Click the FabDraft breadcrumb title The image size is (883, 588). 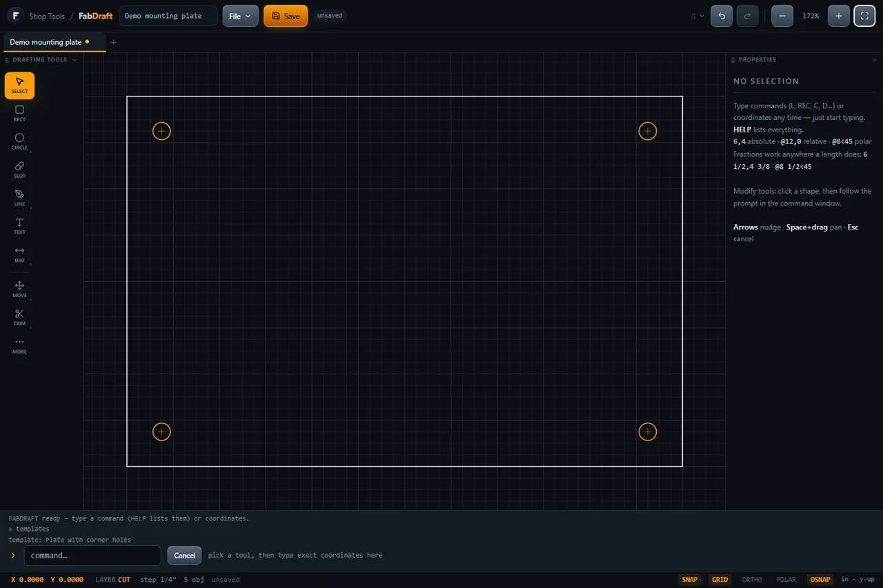pos(95,16)
